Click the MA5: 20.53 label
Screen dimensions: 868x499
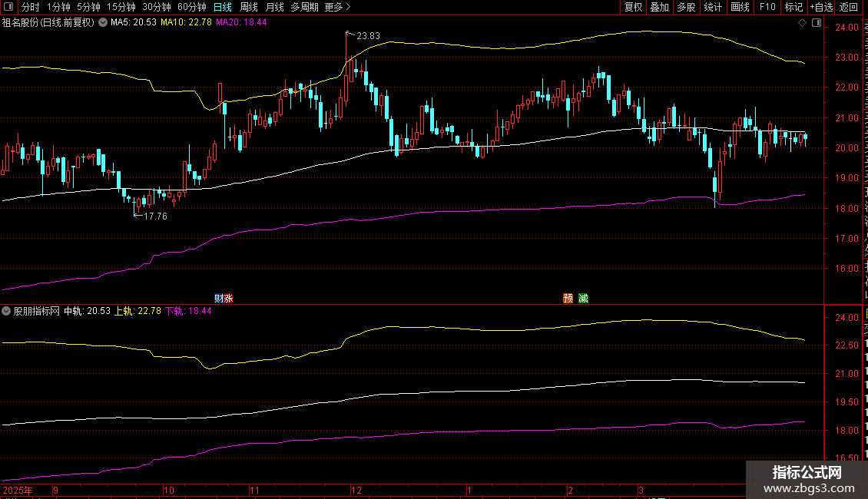134,23
